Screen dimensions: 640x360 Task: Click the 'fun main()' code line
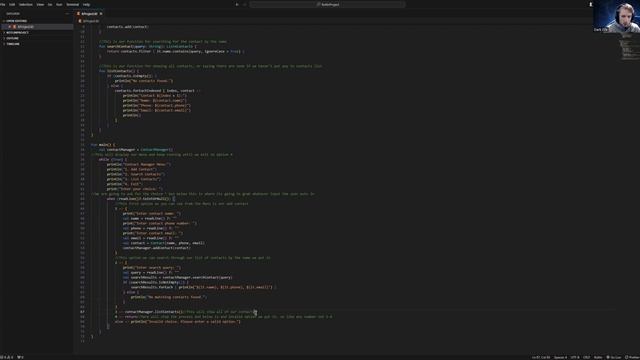point(102,145)
